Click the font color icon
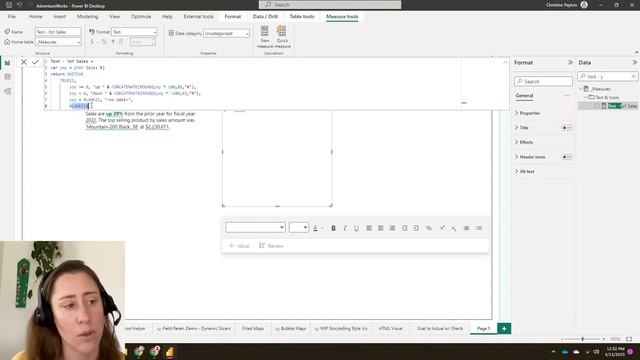This screenshot has height=360, width=640. click(316, 228)
